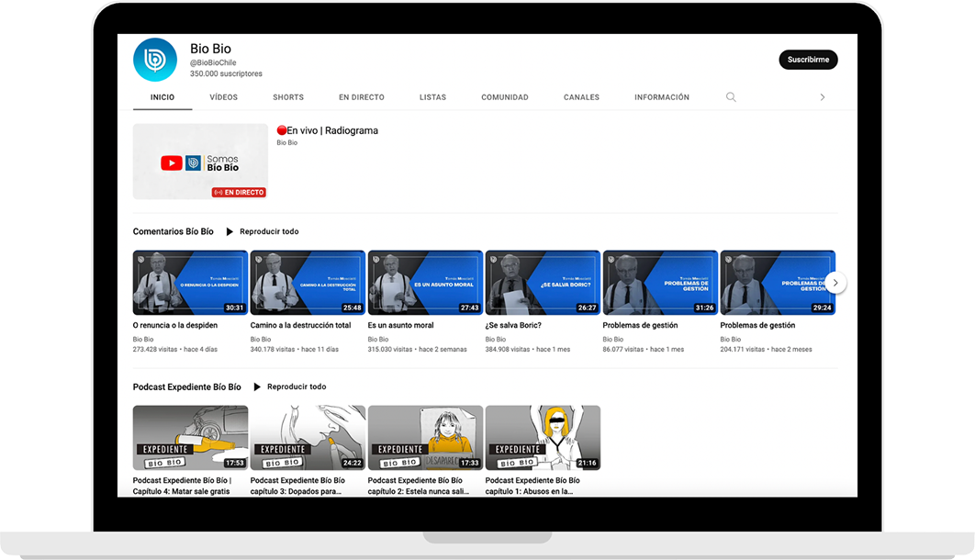This screenshot has height=560, width=975.
Task: Open title capítulo 3: Dopados para...
Action: (x=297, y=486)
